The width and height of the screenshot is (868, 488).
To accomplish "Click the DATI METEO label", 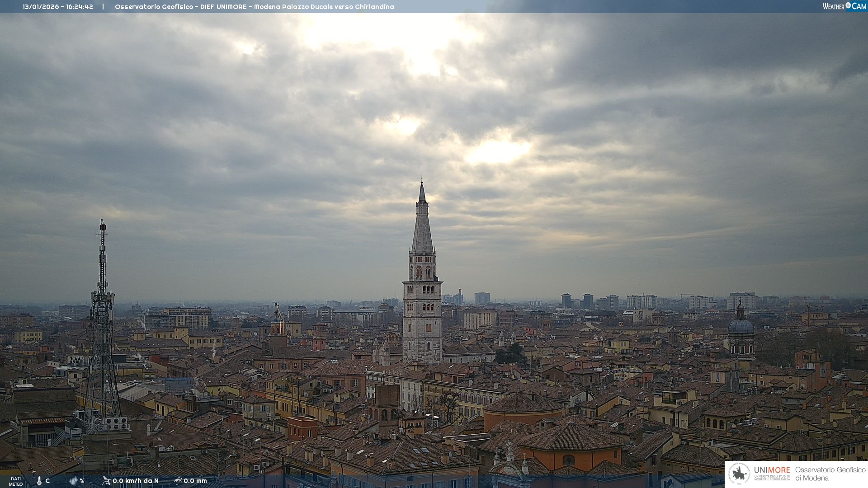I will pos(16,481).
